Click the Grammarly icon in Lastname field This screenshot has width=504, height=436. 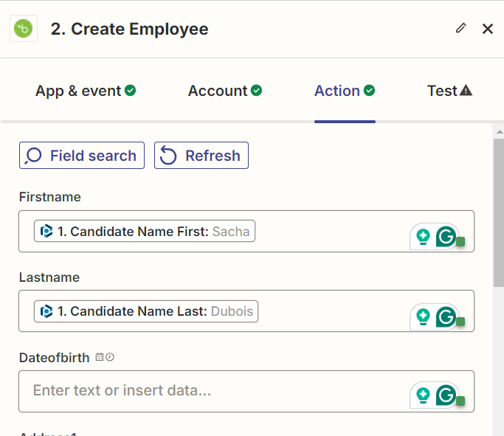pos(446,316)
